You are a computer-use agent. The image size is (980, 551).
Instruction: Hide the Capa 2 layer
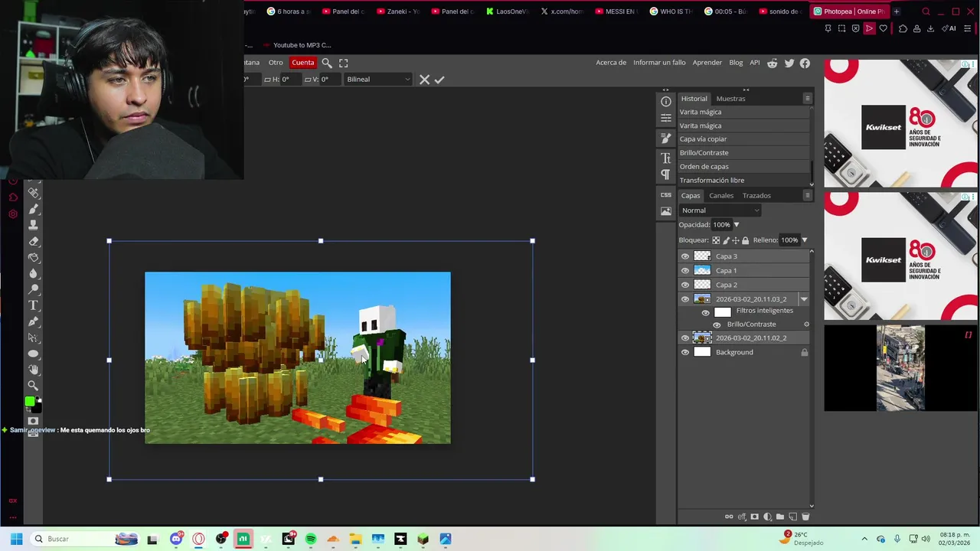(x=685, y=285)
